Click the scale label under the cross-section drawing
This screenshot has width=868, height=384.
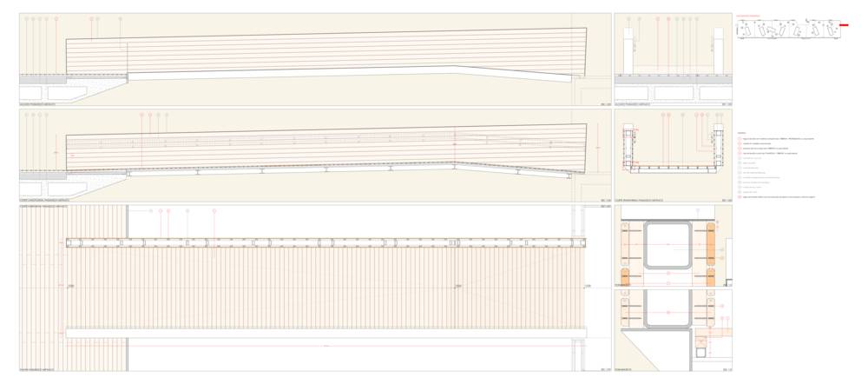coord(726,201)
